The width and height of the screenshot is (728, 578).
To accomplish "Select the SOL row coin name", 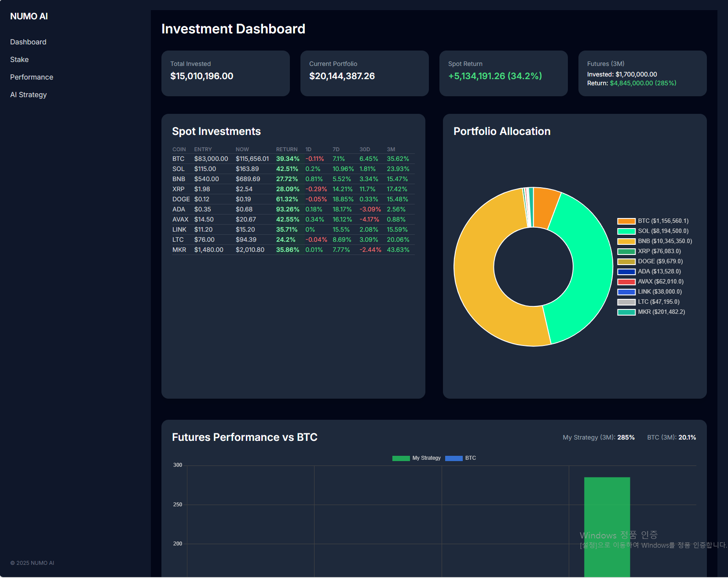I will [179, 169].
